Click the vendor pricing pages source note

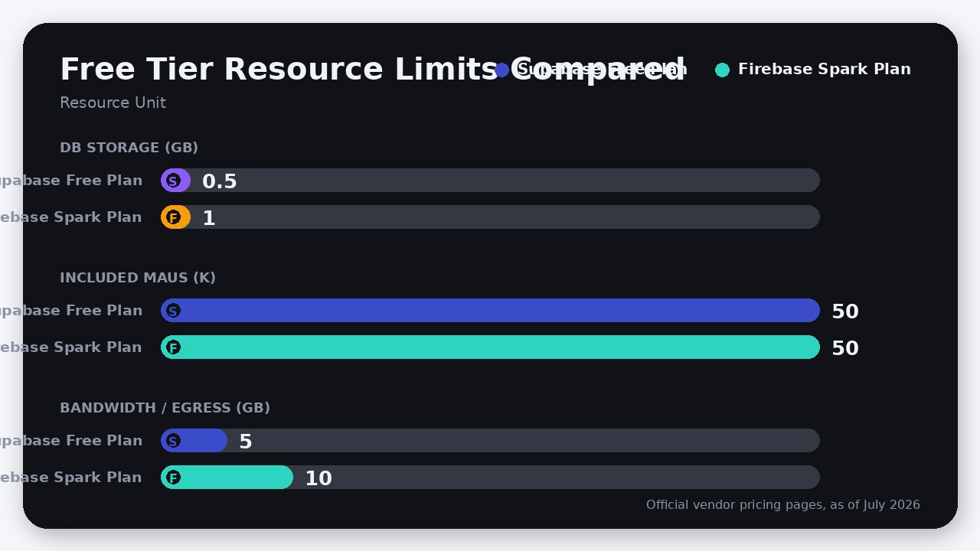pos(783,505)
